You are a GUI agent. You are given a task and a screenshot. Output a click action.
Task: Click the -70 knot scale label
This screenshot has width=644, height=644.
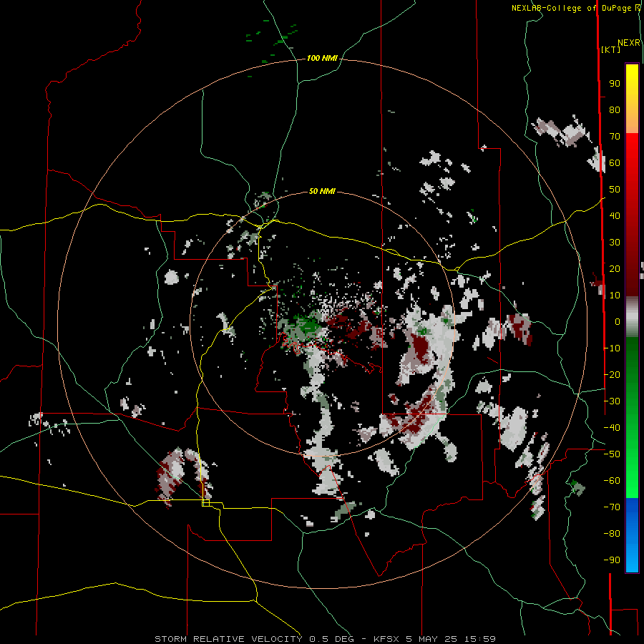pos(612,507)
